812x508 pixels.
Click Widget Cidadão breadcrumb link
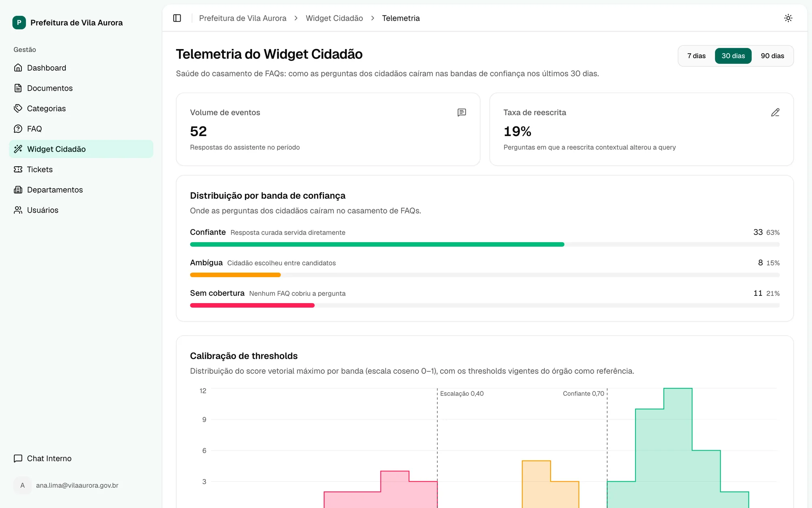point(334,18)
